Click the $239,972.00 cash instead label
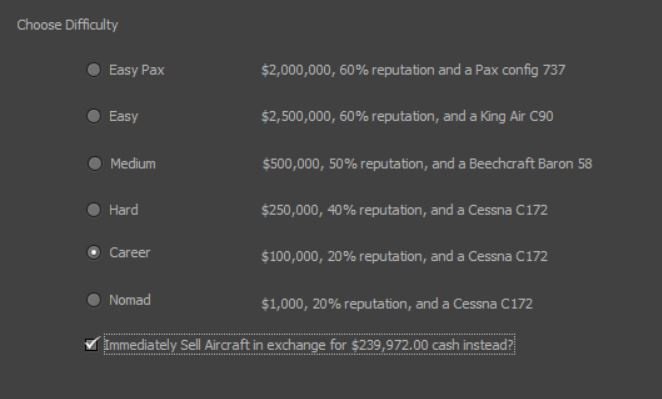Viewport: 662px width, 399px height. (x=309, y=345)
